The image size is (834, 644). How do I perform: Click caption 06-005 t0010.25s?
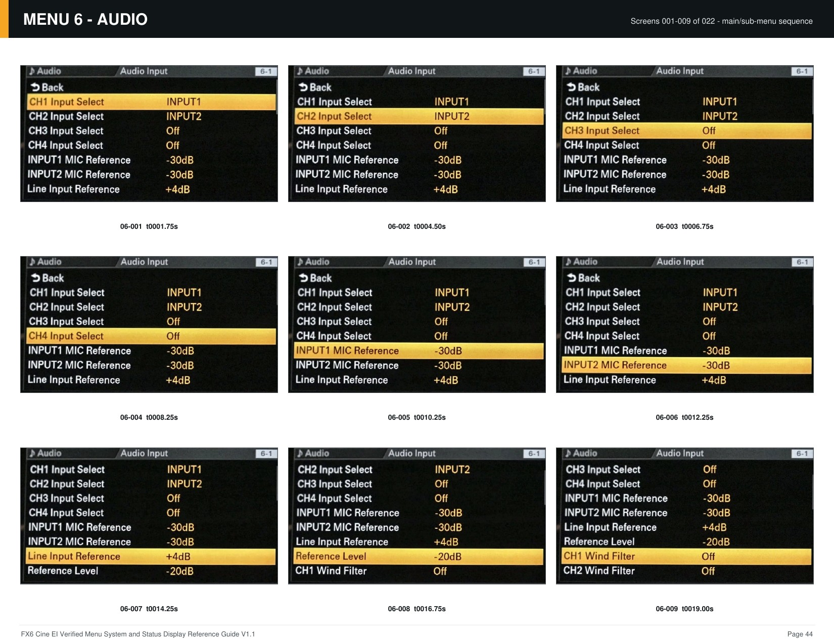coord(417,418)
